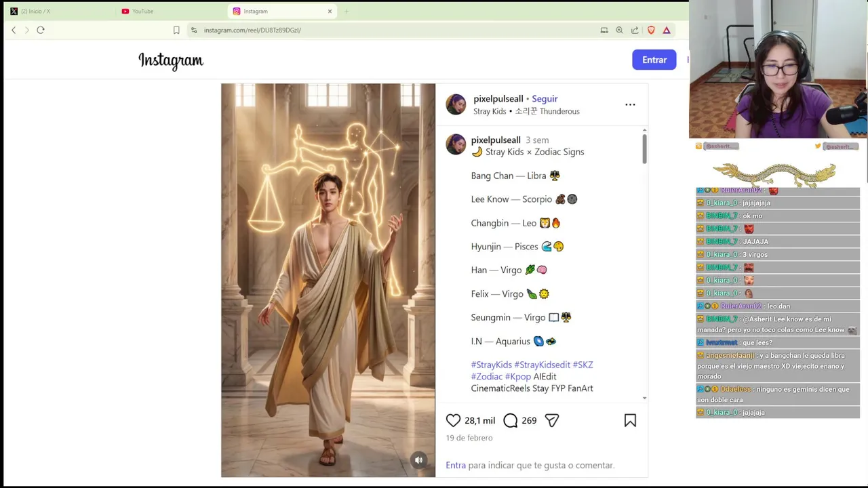
Task: Open the #StrayKids hashtag
Action: pyautogui.click(x=492, y=365)
